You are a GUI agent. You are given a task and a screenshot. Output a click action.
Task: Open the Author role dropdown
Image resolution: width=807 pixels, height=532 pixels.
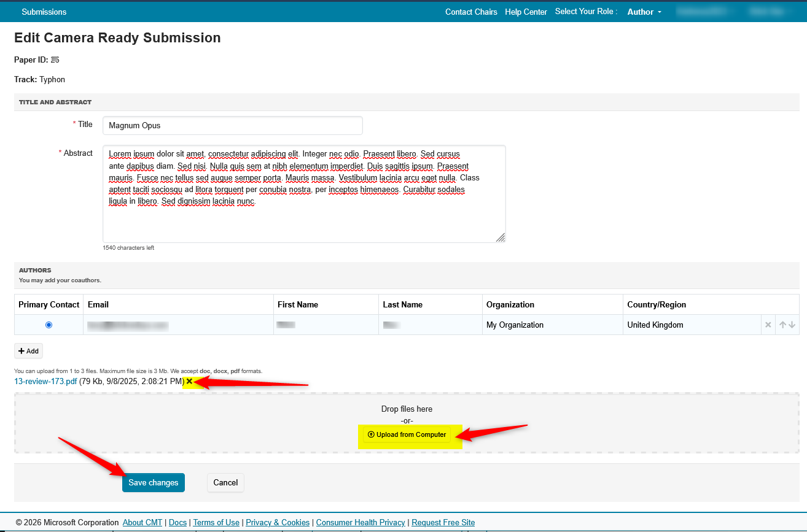pos(644,12)
